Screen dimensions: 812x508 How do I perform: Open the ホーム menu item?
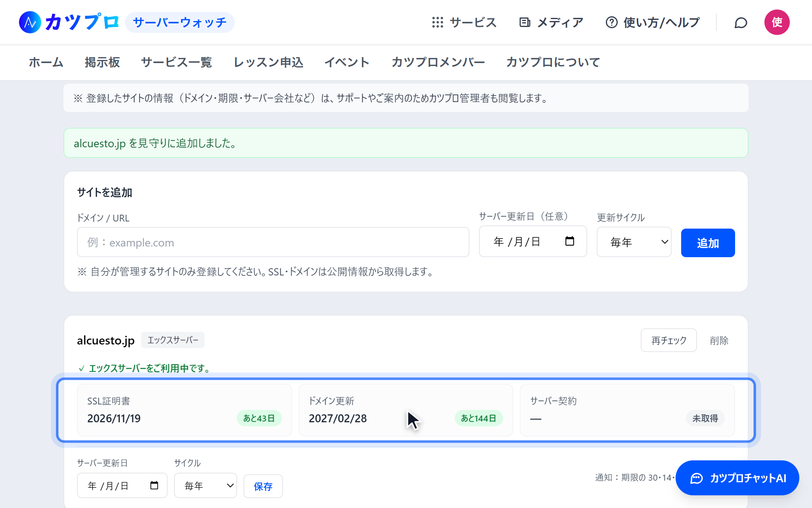coord(46,62)
